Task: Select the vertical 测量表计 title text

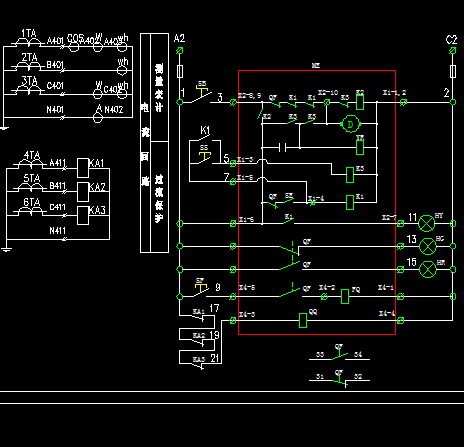Action: click(159, 88)
